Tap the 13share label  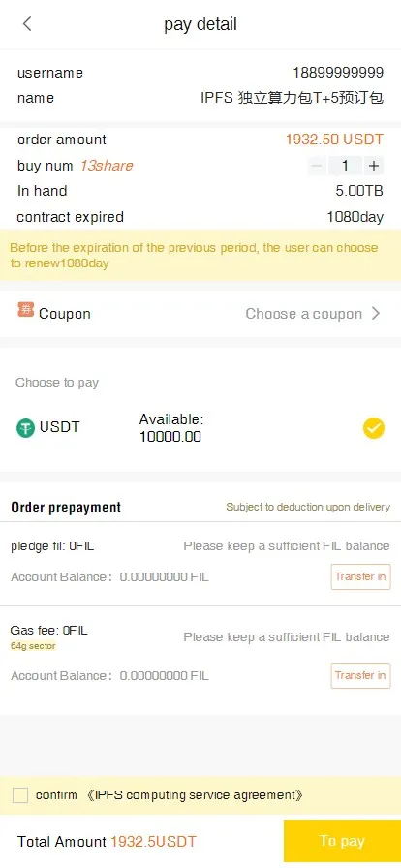click(107, 166)
